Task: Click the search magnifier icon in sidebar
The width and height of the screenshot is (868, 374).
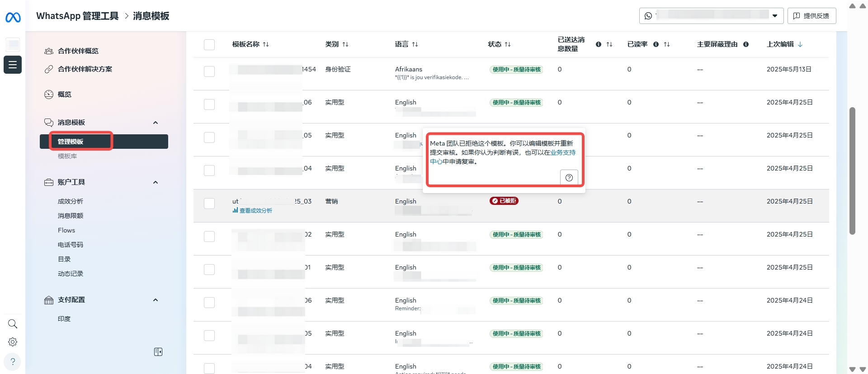Action: pos(13,324)
